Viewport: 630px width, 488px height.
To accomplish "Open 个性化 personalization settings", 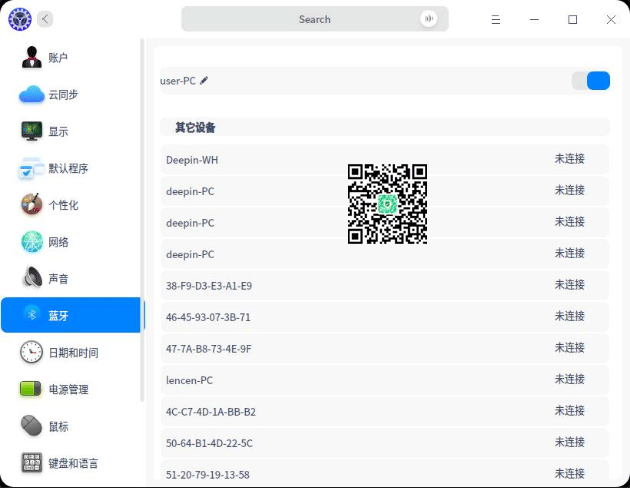I will 71,205.
